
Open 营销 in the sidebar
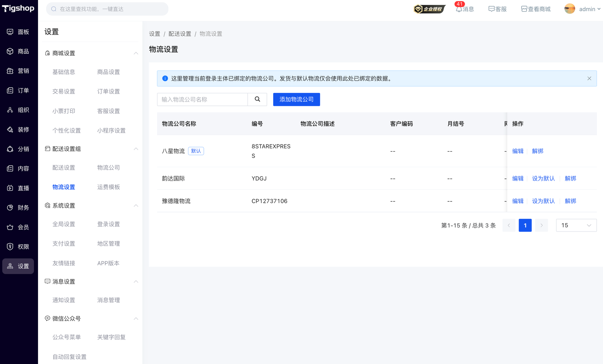pos(18,71)
